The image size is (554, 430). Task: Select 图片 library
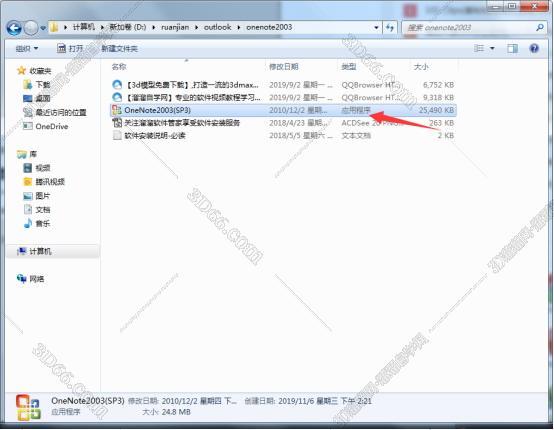point(43,195)
